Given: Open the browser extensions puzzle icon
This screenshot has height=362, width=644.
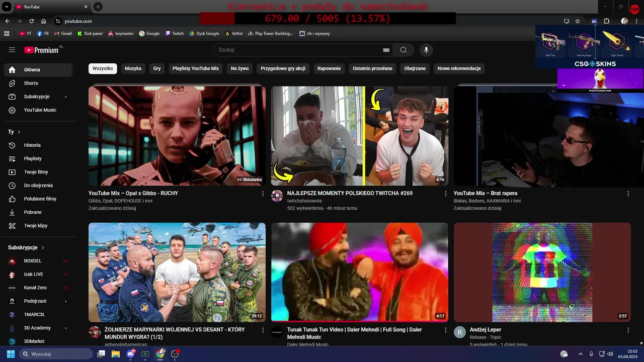Looking at the screenshot, I should 606,21.
